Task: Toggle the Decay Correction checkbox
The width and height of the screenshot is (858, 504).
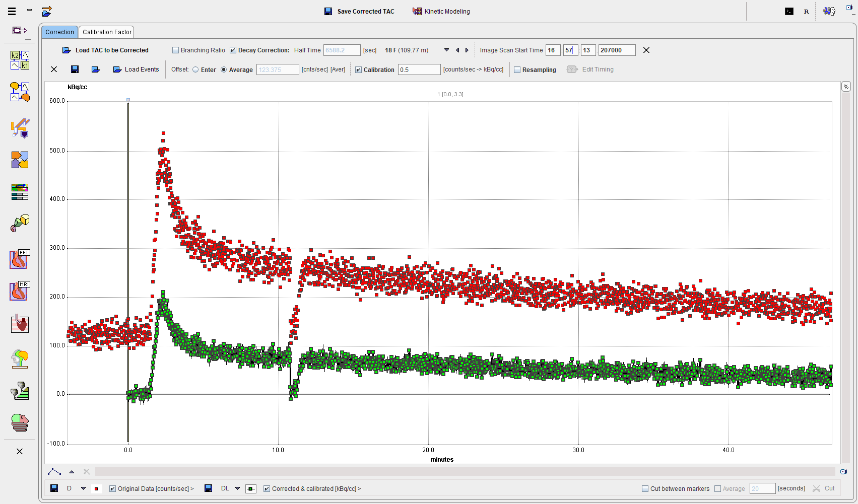Action: 233,50
